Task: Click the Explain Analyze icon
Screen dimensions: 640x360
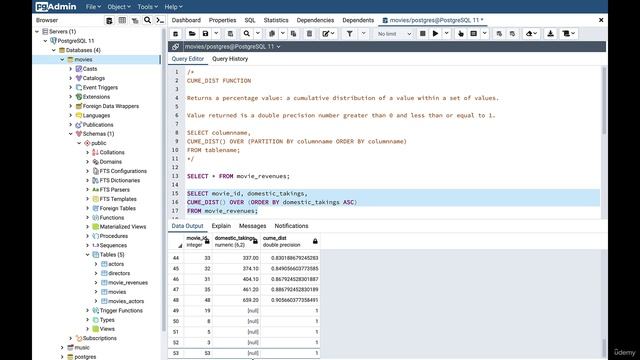Action: pos(473,34)
